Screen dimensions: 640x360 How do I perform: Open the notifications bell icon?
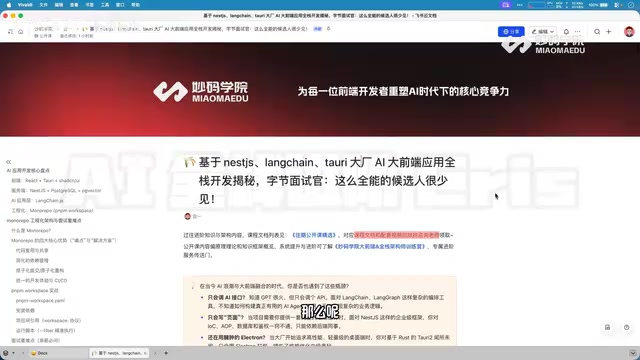(566, 31)
